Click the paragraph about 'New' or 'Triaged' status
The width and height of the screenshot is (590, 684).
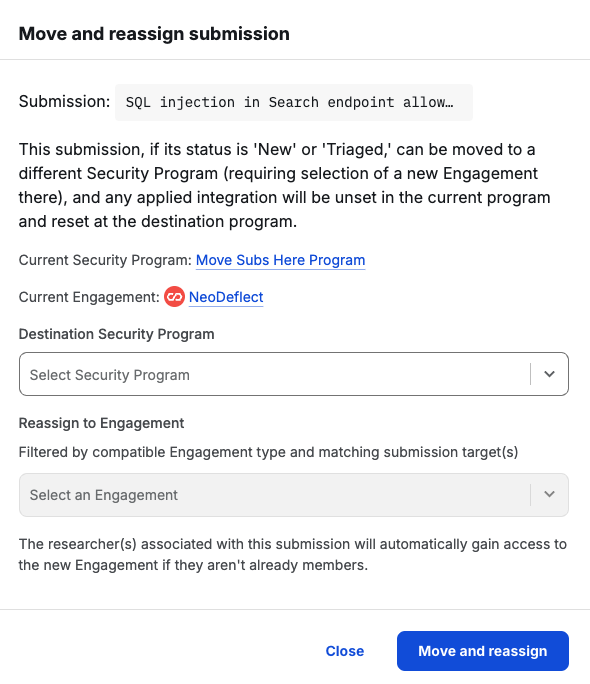pyautogui.click(x=284, y=185)
